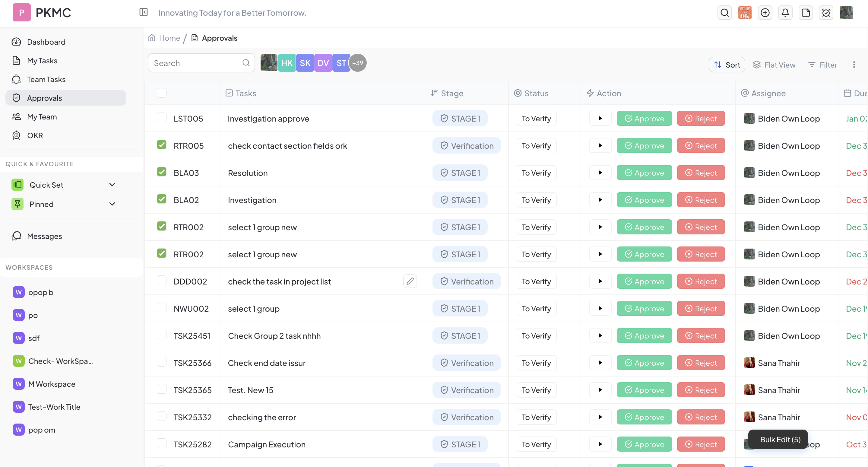Collapse the sidebar with the panel icon
This screenshot has width=868, height=467.
pyautogui.click(x=144, y=12)
